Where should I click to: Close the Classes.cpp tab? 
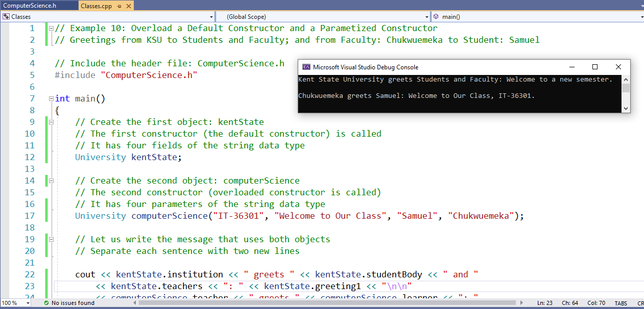tap(128, 6)
